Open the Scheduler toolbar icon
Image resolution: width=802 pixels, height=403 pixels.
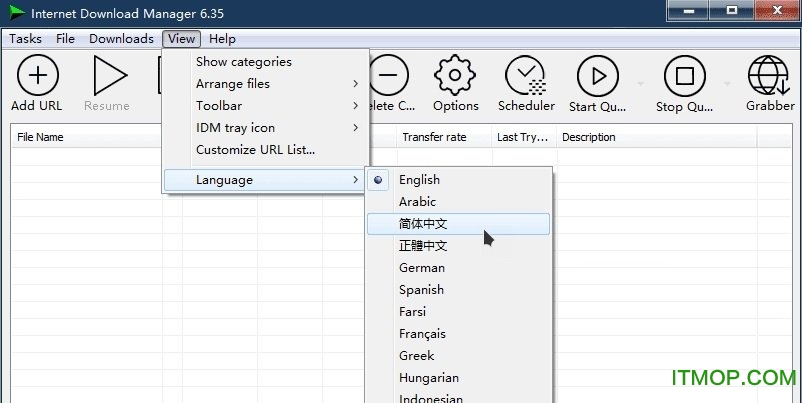click(x=526, y=76)
